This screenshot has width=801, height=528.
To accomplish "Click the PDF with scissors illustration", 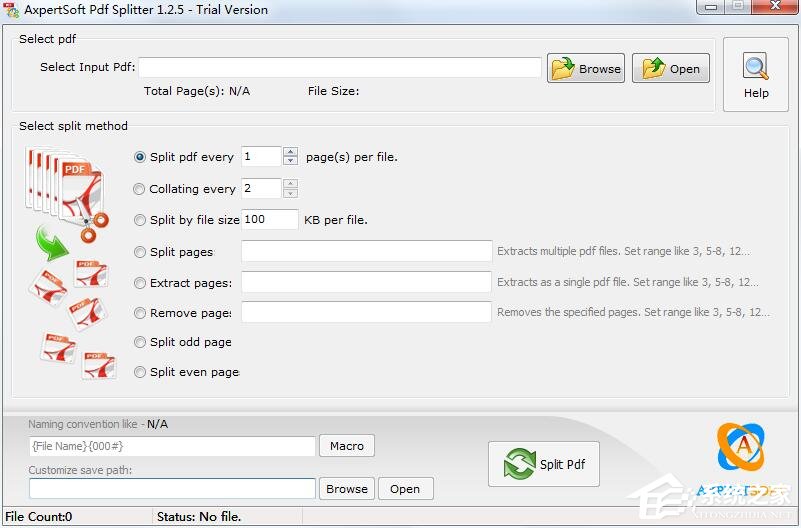I will [67, 195].
